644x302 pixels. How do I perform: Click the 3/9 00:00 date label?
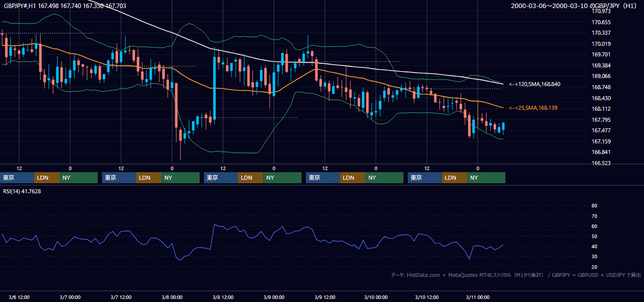(274, 297)
